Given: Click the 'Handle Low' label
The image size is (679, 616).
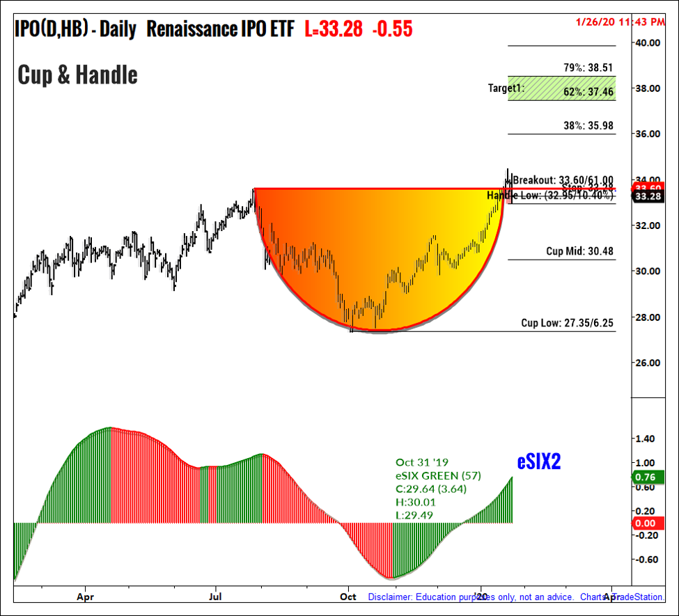Looking at the screenshot, I should pyautogui.click(x=550, y=196).
